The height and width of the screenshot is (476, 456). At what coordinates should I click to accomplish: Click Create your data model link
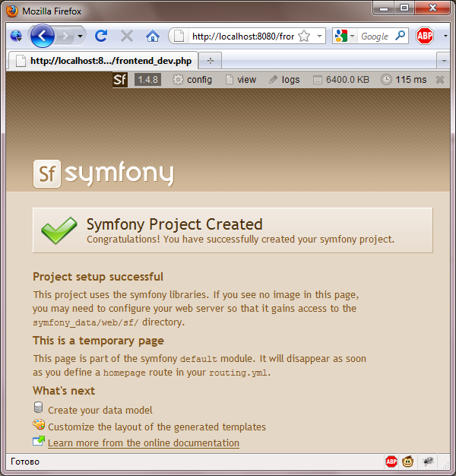click(x=100, y=411)
